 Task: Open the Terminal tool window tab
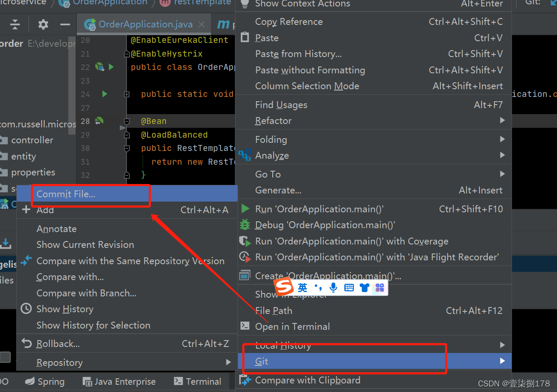coord(197,381)
